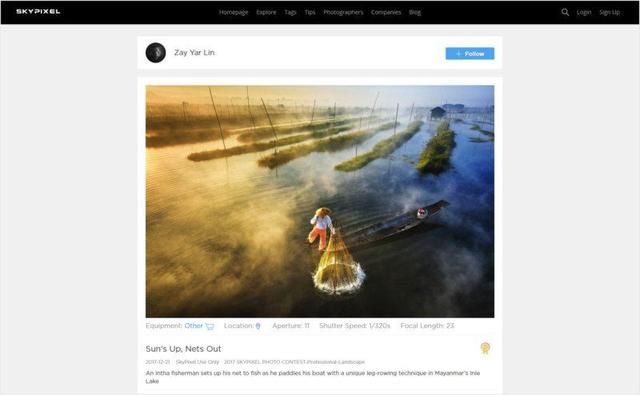Open Zay Yar Lin's name link

tap(194, 53)
